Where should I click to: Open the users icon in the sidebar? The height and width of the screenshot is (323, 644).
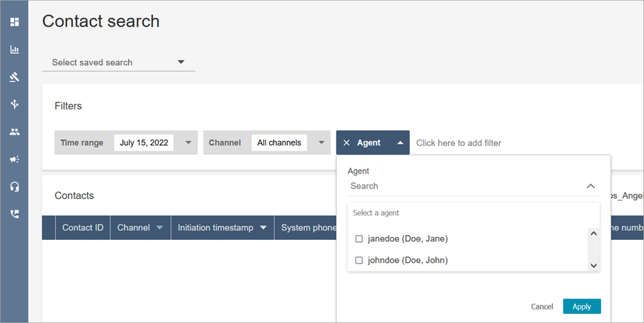[x=14, y=132]
